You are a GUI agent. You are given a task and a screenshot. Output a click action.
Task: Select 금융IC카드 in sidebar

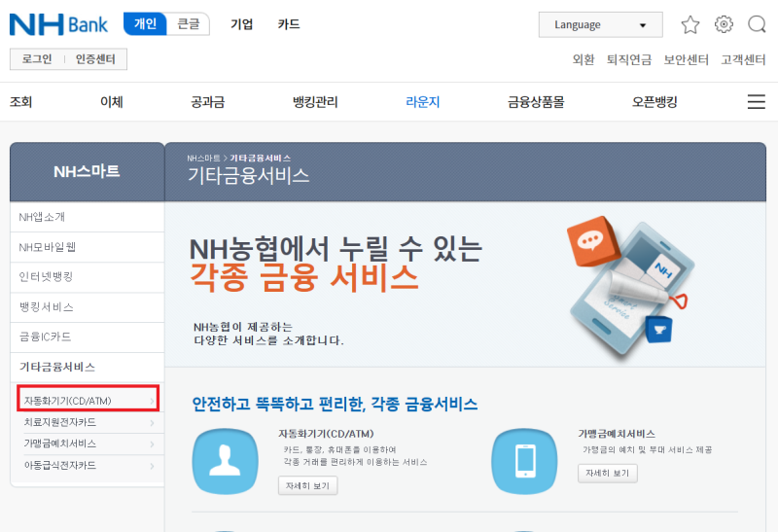(87, 337)
